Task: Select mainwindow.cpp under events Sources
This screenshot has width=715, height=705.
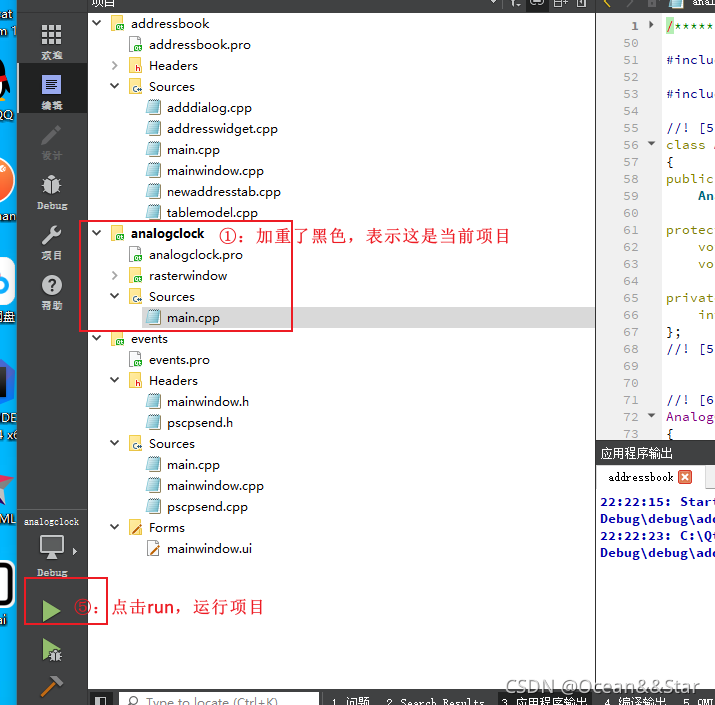Action: [x=215, y=486]
